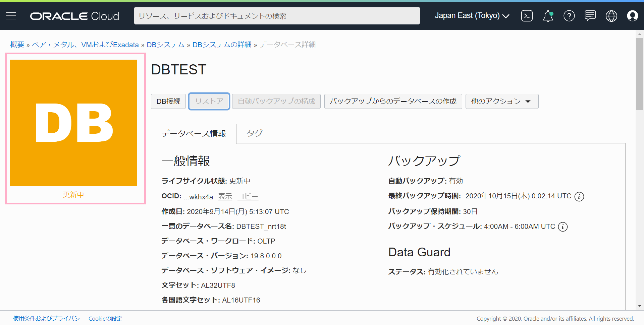Click the DBTEST database title
The height and width of the screenshot is (325, 644).
(178, 70)
